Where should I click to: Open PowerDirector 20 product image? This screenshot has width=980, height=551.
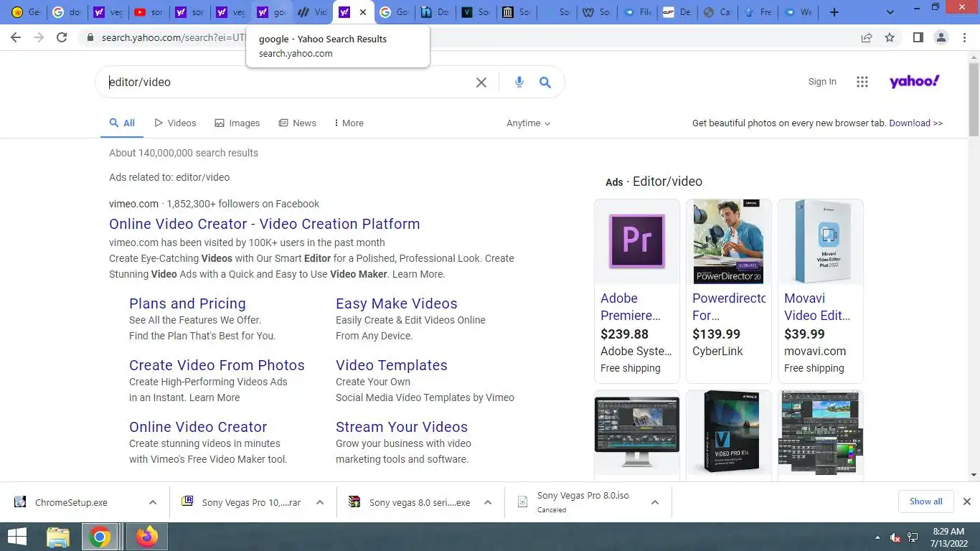pyautogui.click(x=729, y=242)
